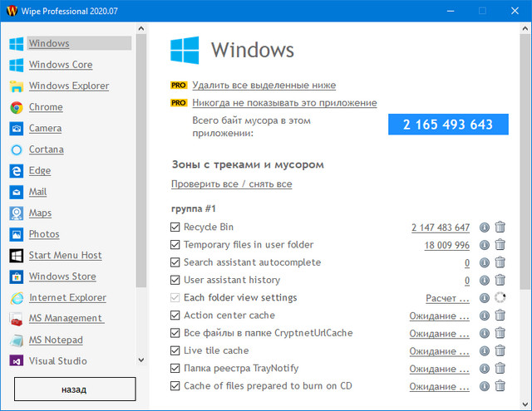
Task: Click the Visual Studio icon in sidebar
Action: [x=16, y=361]
